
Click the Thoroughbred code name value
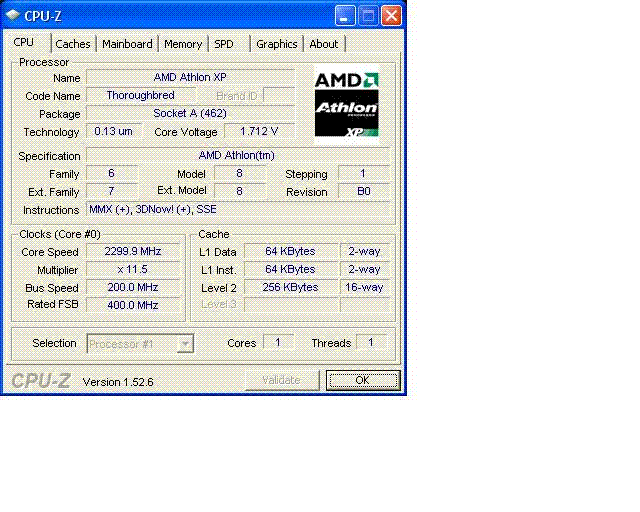click(141, 96)
